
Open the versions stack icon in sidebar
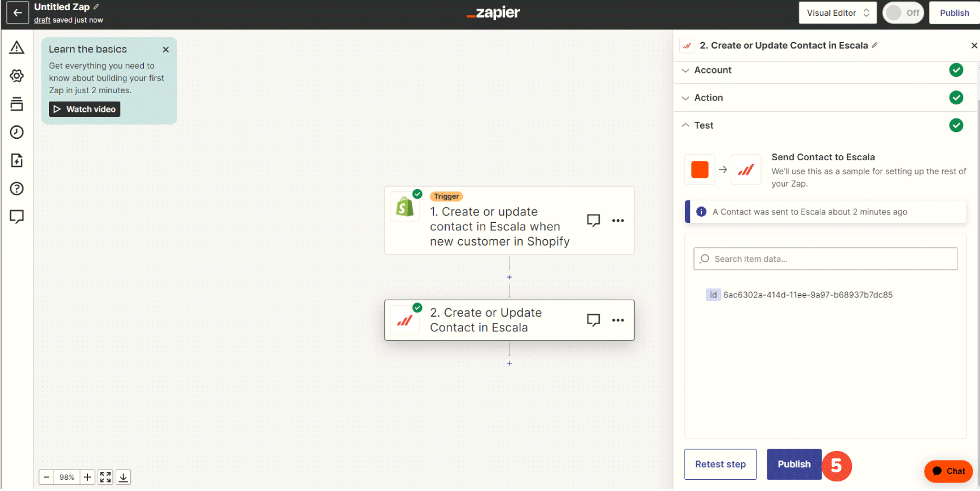17,104
